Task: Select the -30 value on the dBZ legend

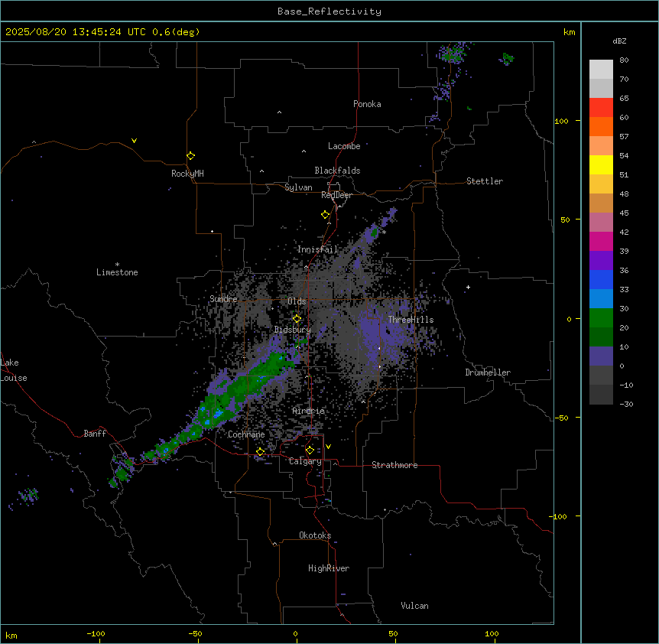Action: pyautogui.click(x=626, y=404)
